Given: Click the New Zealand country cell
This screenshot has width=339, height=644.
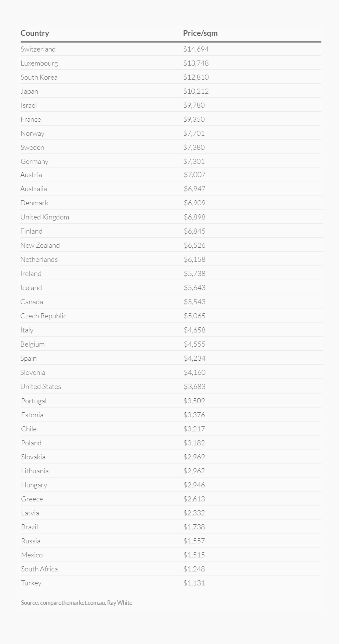Looking at the screenshot, I should (x=40, y=245).
